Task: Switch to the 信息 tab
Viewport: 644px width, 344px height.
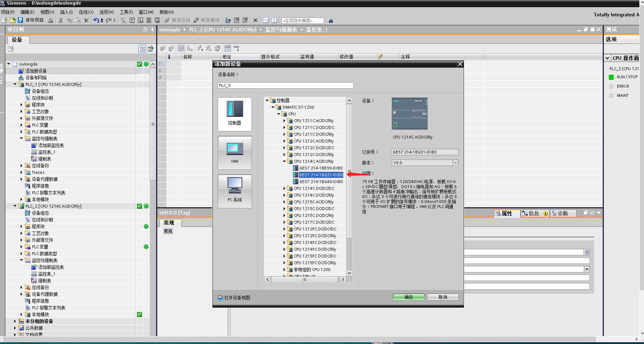Action: 535,213
